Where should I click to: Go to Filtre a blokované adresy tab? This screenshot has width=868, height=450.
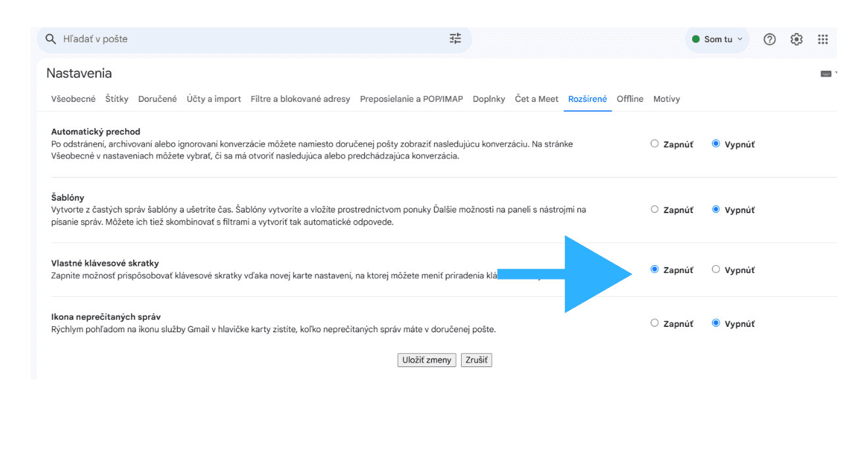pos(300,99)
